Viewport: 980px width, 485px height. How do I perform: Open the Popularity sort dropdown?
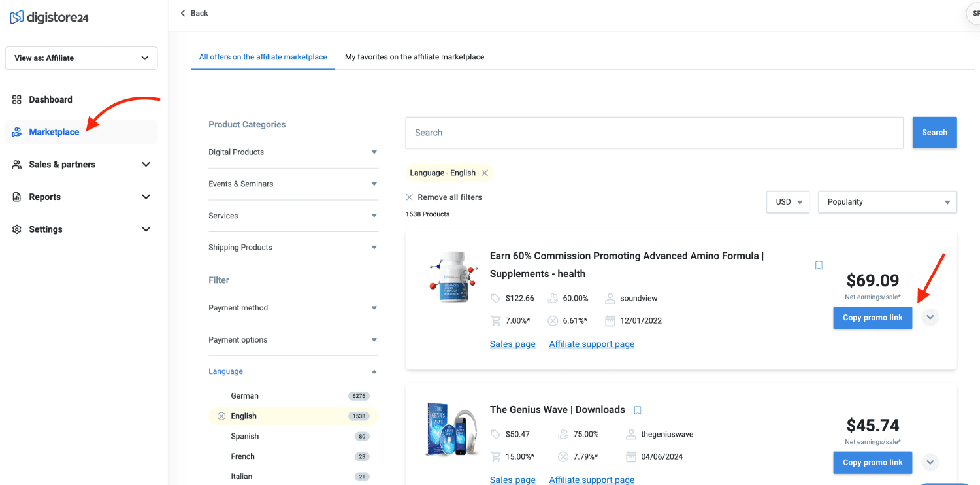tap(888, 202)
